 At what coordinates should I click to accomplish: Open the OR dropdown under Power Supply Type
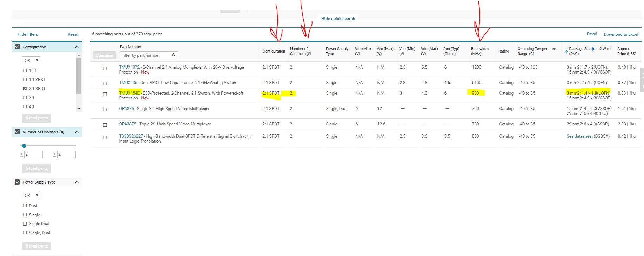point(31,195)
